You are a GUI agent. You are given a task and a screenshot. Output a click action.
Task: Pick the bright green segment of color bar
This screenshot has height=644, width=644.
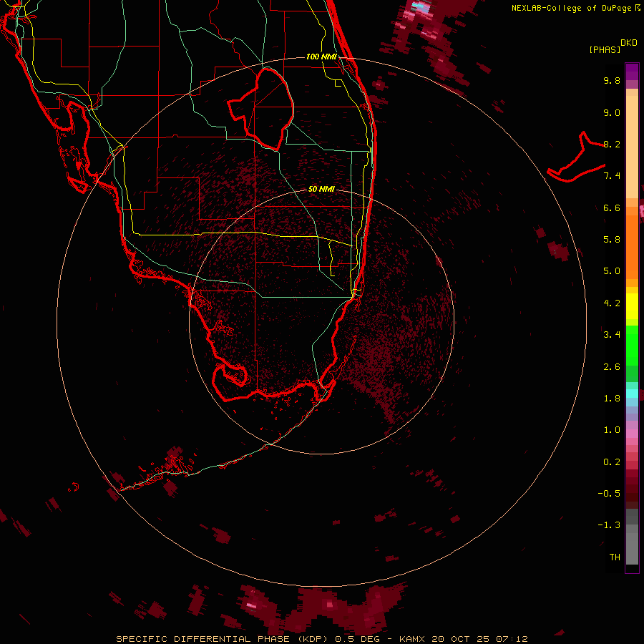tap(632, 344)
